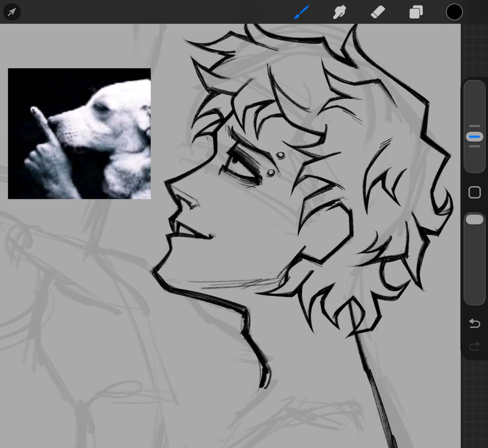Redo the last undone stroke
The height and width of the screenshot is (448, 488).
tap(475, 346)
